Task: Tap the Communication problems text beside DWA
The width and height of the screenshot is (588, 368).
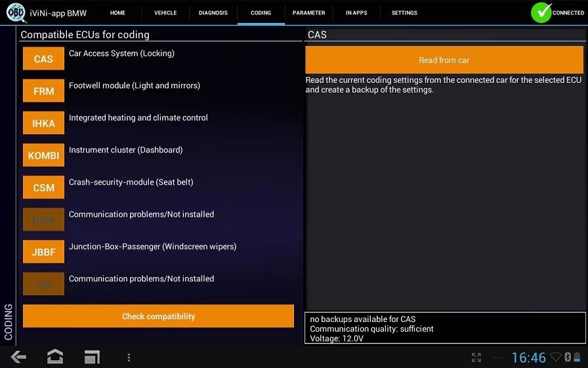Action: point(141,214)
